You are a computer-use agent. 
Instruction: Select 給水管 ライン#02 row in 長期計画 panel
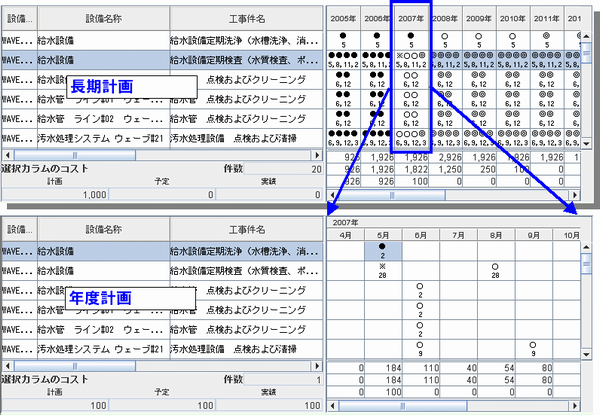point(162,119)
